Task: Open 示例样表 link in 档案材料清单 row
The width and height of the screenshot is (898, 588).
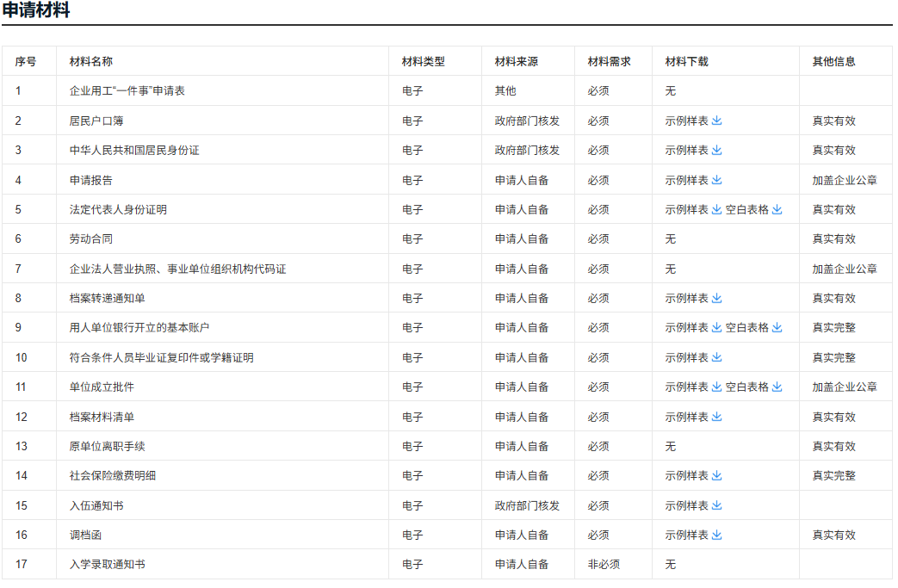Action: [x=686, y=417]
